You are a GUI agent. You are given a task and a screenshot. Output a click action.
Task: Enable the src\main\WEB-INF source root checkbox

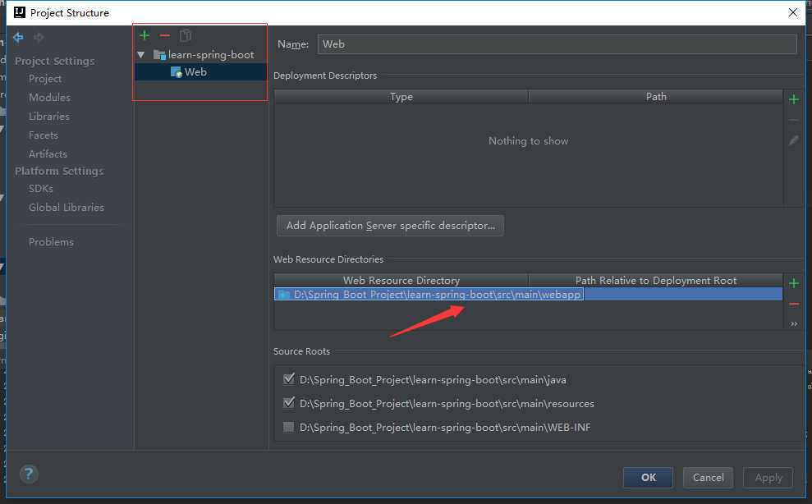pyautogui.click(x=288, y=427)
